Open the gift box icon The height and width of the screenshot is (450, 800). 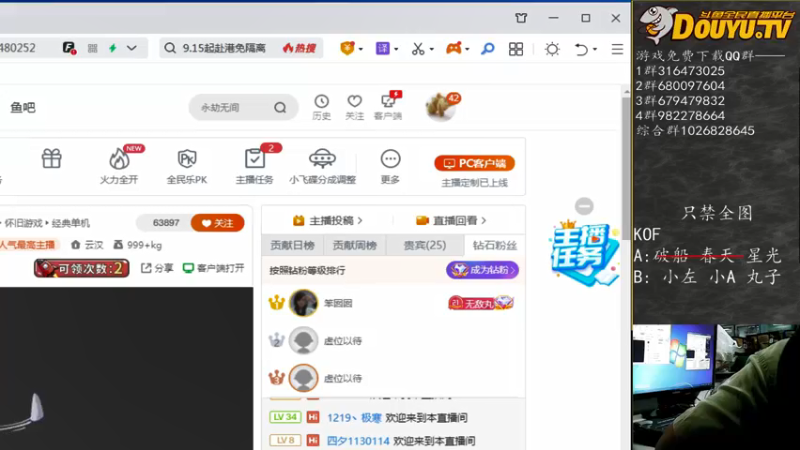(x=52, y=159)
